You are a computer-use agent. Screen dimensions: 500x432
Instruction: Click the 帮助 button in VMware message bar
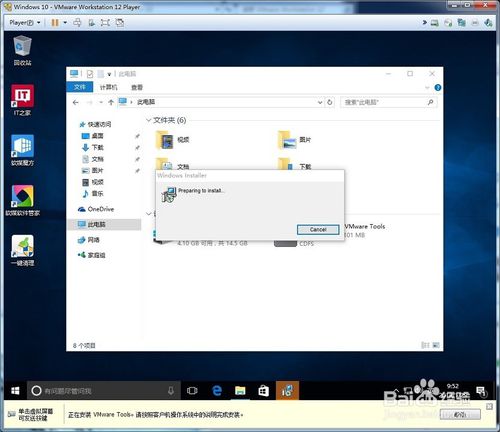click(x=460, y=415)
